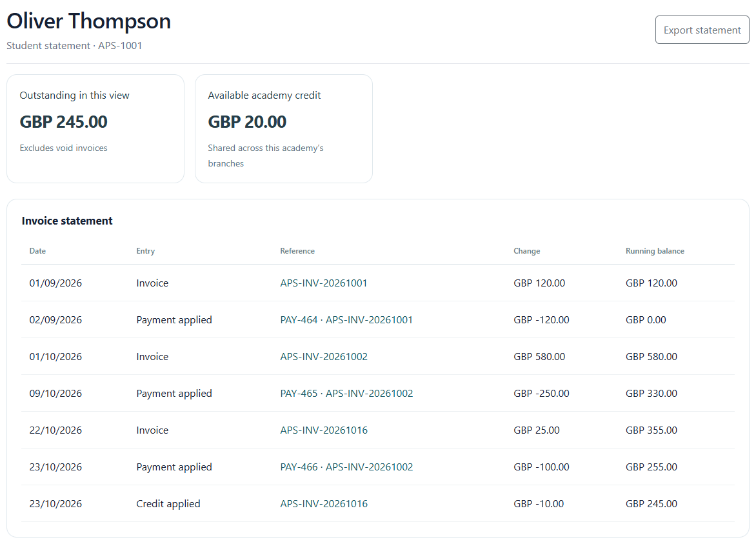Click the date 22/10/2026

(x=55, y=430)
